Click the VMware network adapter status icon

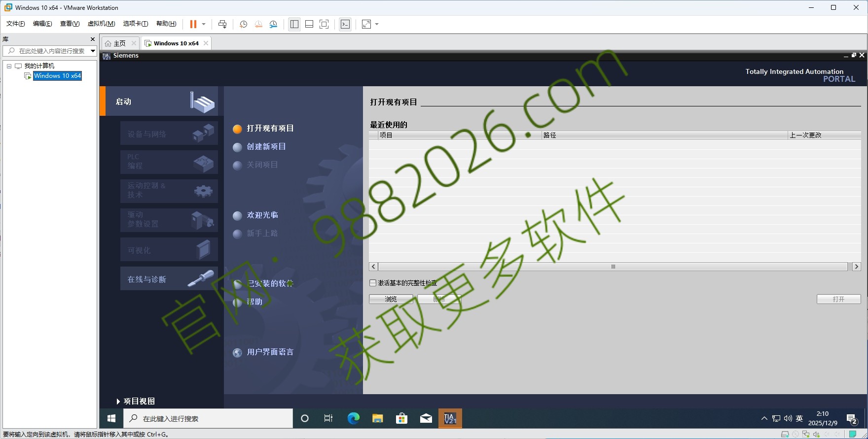[x=806, y=434]
